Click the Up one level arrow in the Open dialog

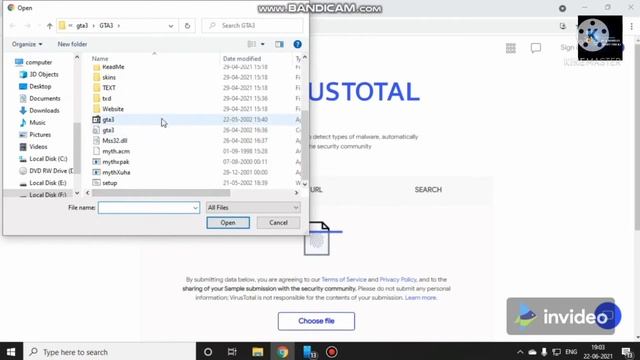[49, 26]
